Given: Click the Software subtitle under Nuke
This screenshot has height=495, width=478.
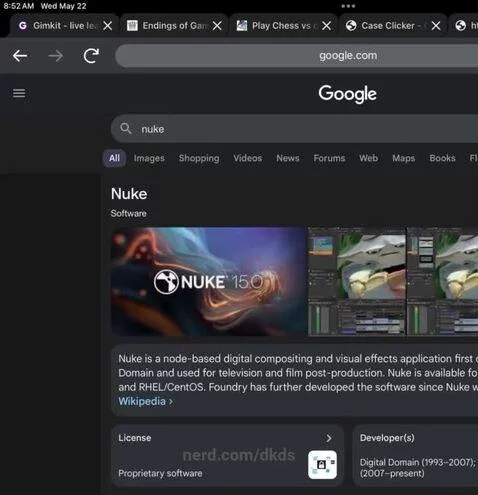Looking at the screenshot, I should click(x=128, y=213).
